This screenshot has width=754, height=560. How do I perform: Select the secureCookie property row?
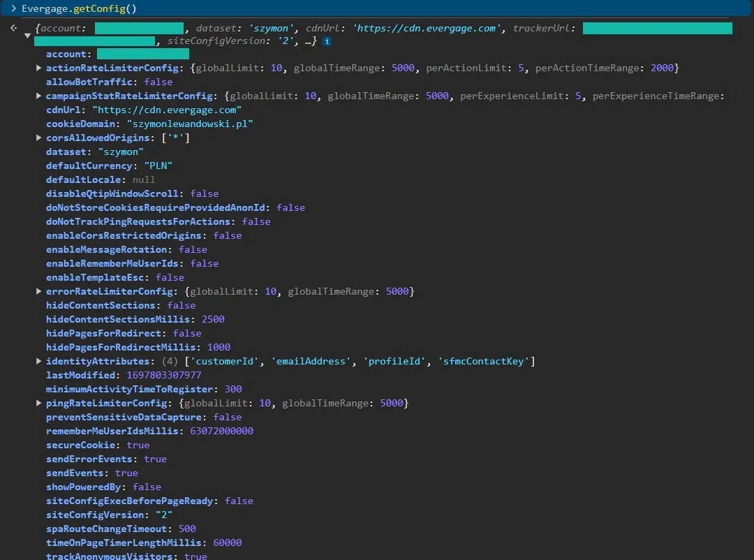[98, 445]
